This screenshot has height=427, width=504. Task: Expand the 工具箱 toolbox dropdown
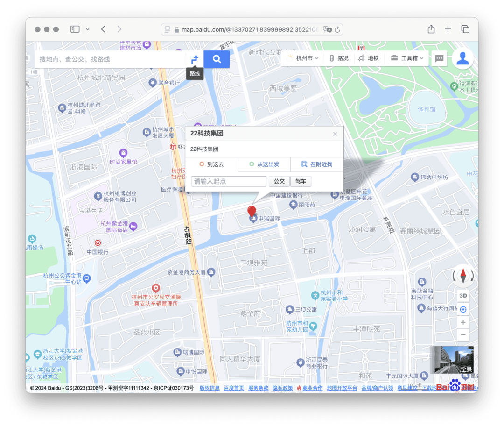(x=407, y=58)
